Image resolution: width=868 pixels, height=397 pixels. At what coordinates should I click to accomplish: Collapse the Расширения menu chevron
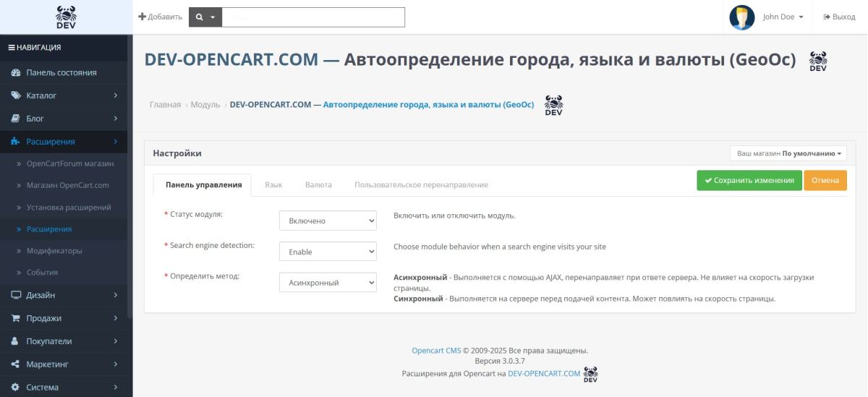point(116,142)
